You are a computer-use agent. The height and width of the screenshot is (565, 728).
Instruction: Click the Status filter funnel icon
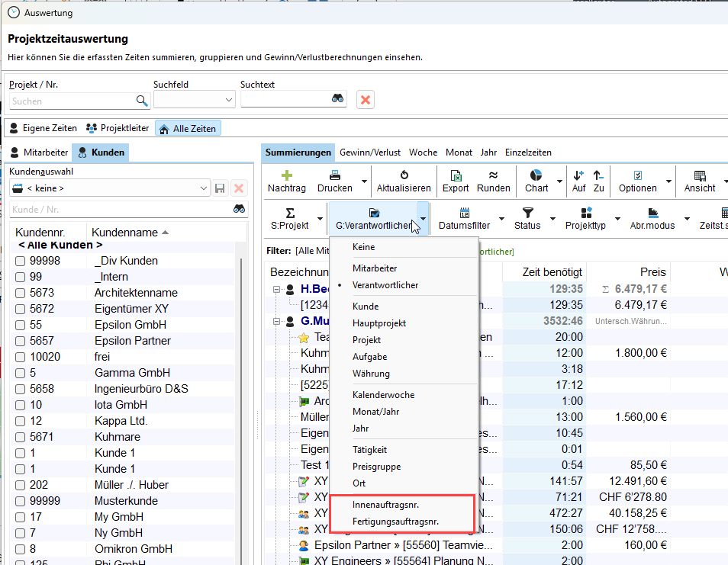pos(527,213)
